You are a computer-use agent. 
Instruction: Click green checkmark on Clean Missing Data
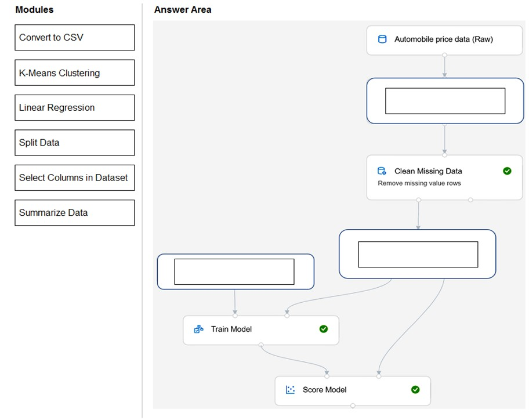(x=507, y=171)
